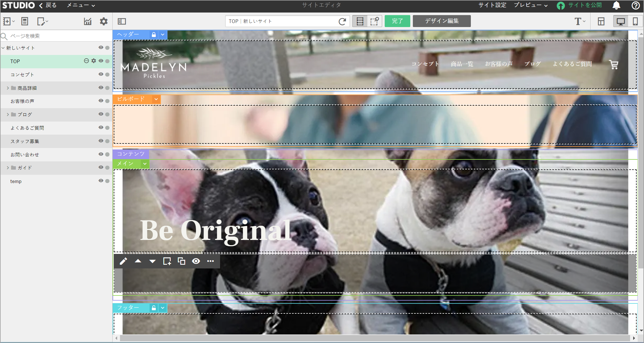The image size is (644, 343).
Task: Toggle the header lock icon
Action: click(x=154, y=35)
